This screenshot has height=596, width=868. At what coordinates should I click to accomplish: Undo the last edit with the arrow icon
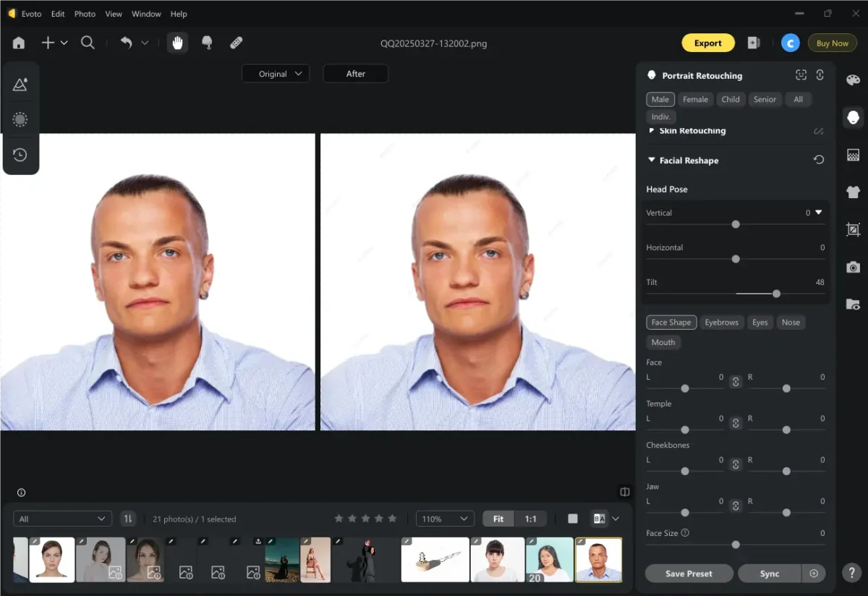coord(127,43)
